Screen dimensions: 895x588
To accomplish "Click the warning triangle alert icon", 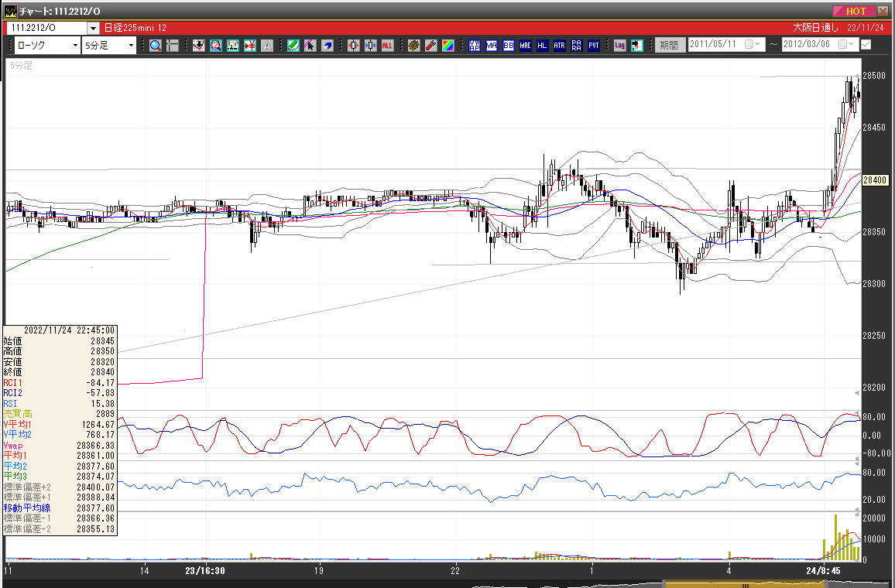I will (x=267, y=46).
